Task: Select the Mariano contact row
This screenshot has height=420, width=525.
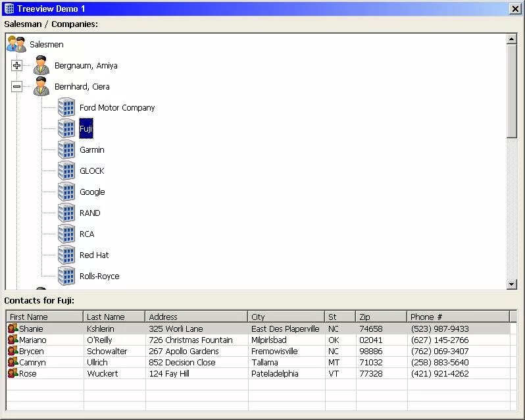Action: pos(259,340)
